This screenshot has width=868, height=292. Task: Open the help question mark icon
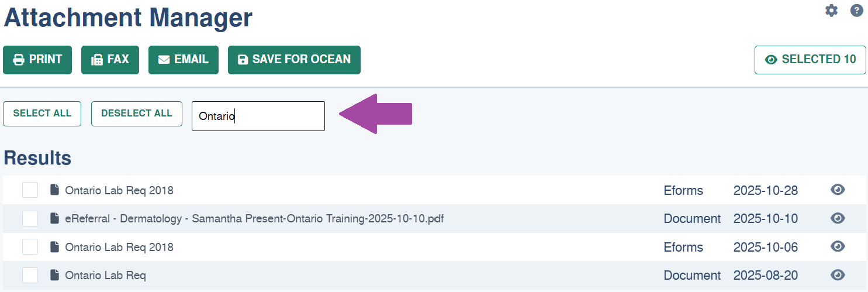857,11
